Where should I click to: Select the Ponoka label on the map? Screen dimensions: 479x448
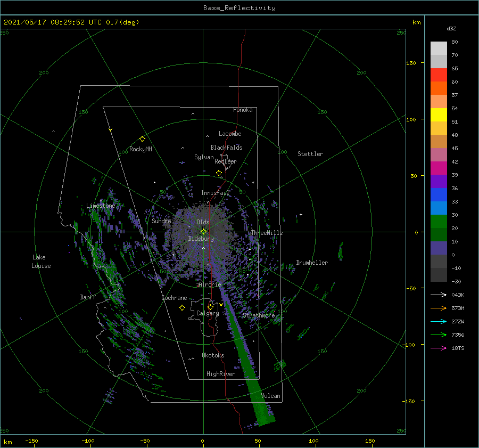(x=243, y=110)
